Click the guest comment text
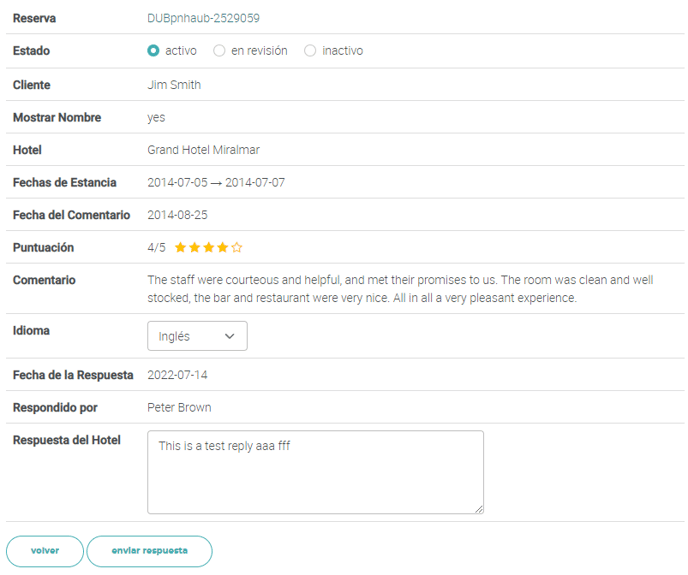The image size is (688, 575). (x=400, y=289)
